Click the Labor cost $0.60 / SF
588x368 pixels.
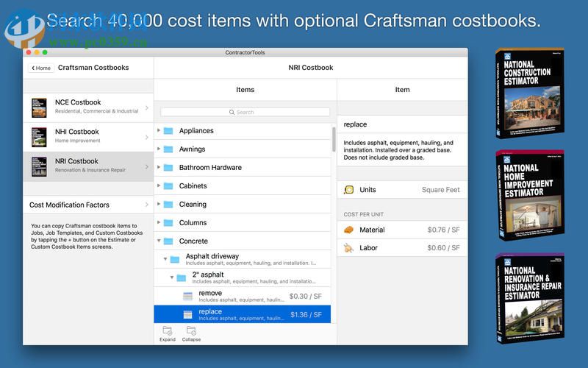click(x=444, y=248)
